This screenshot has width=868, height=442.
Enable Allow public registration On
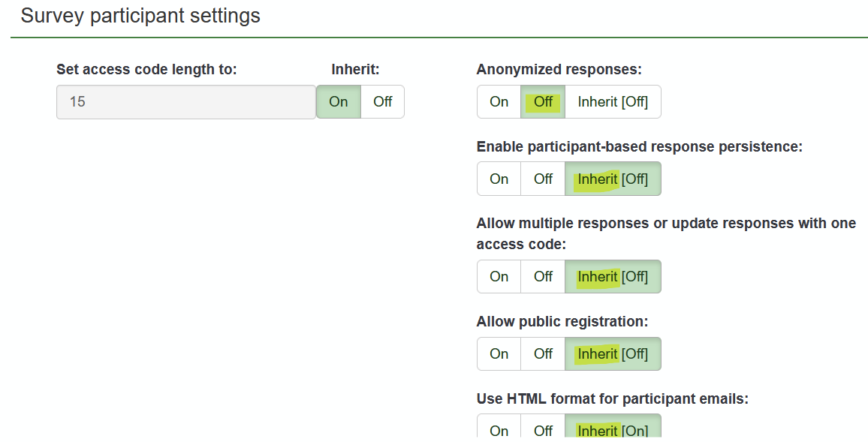coord(499,353)
